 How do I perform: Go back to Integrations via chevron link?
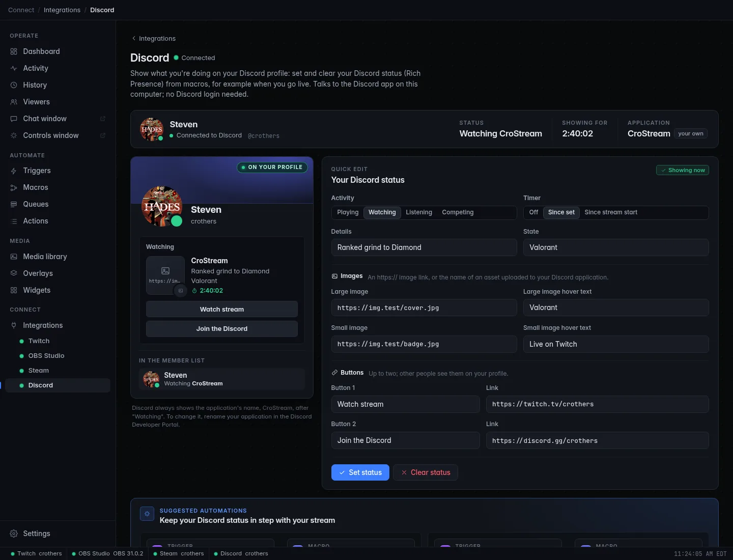153,38
